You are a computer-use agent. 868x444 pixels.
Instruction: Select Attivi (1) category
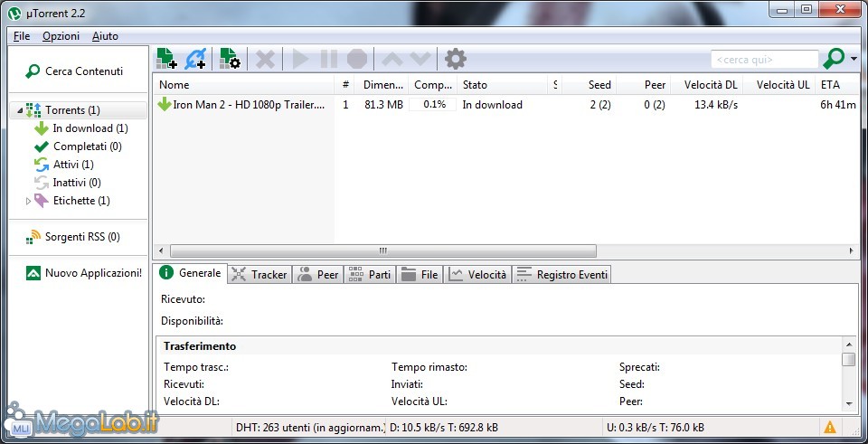click(63, 165)
